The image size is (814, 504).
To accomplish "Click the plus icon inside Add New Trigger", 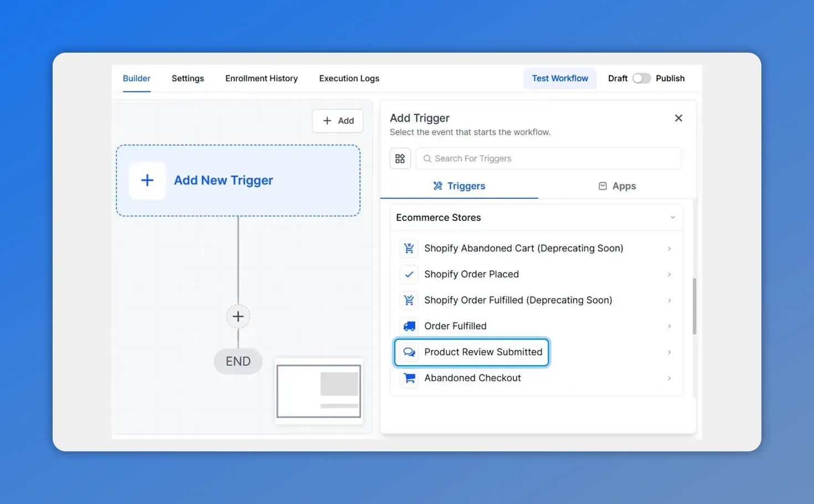I will pyautogui.click(x=147, y=181).
